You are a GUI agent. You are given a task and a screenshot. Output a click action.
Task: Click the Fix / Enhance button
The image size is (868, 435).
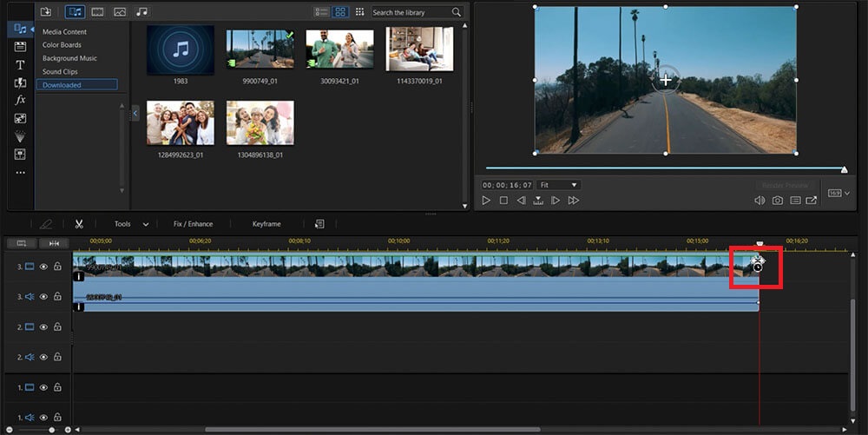tap(193, 224)
